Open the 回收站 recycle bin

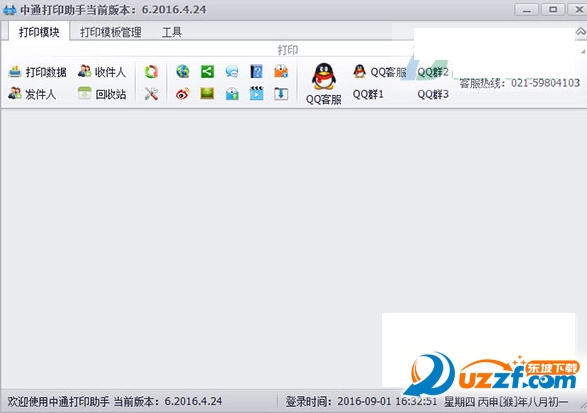[x=102, y=94]
